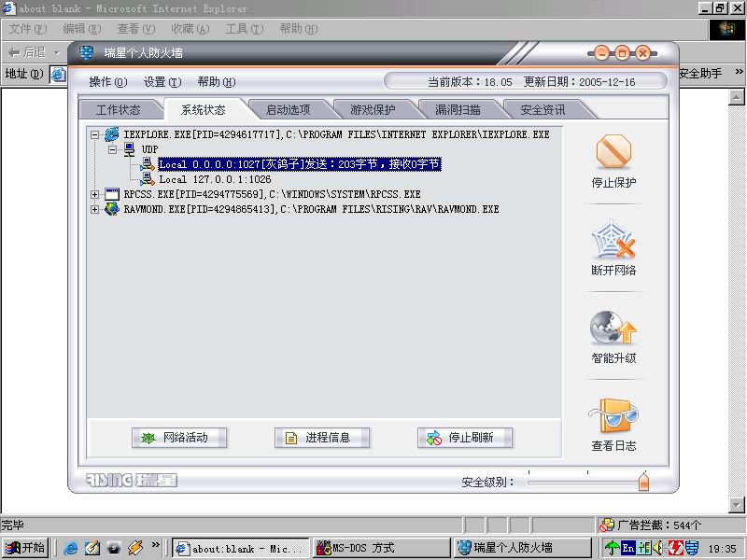Open the 操作(O) menu
The width and height of the screenshot is (747, 560).
[x=108, y=82]
